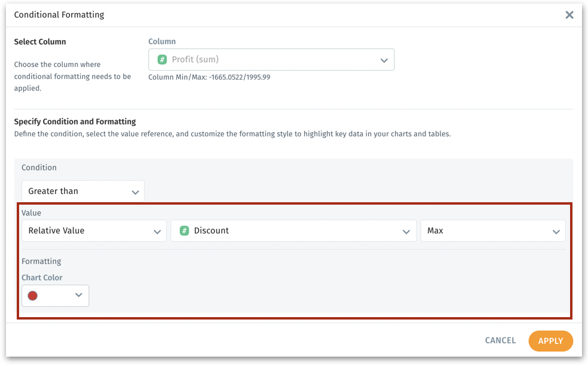This screenshot has height=365, width=588.
Task: Close the Conditional Formatting dialog
Action: (x=569, y=15)
